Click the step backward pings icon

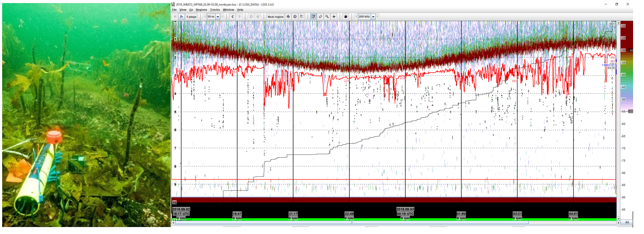click(175, 17)
